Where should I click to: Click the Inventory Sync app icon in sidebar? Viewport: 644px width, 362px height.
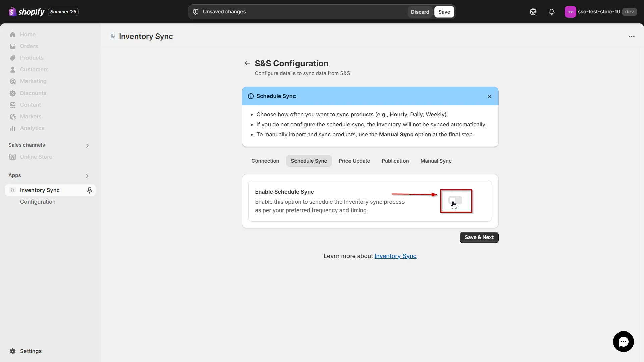click(13, 190)
